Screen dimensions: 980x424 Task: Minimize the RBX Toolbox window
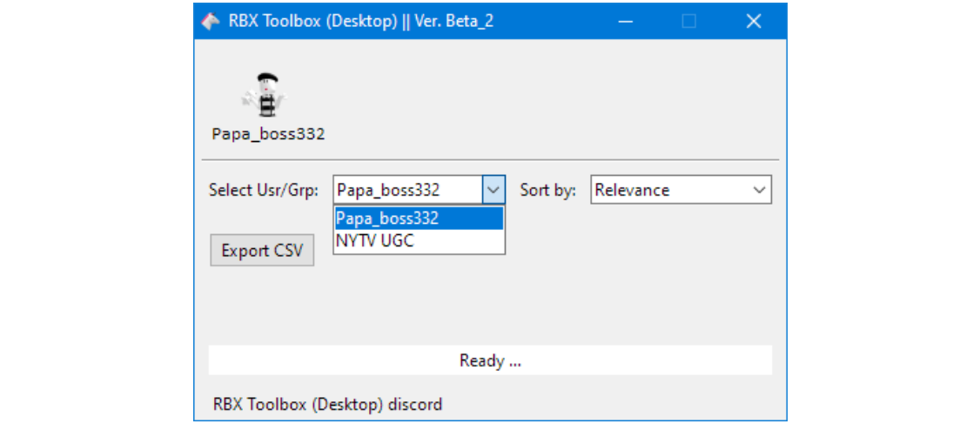pyautogui.click(x=625, y=21)
